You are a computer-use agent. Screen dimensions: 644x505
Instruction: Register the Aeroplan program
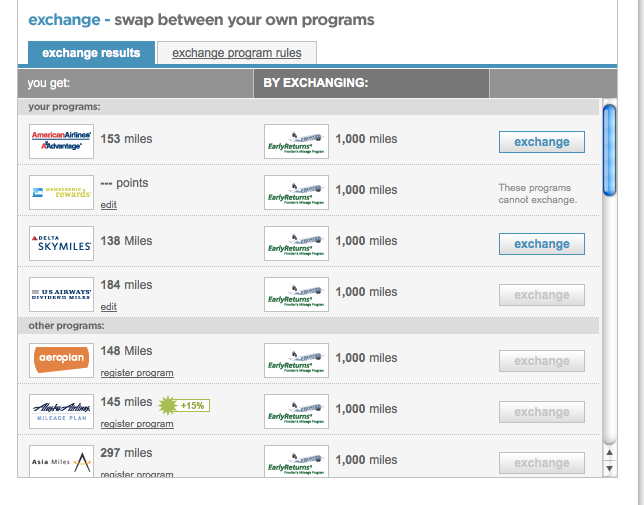click(137, 373)
